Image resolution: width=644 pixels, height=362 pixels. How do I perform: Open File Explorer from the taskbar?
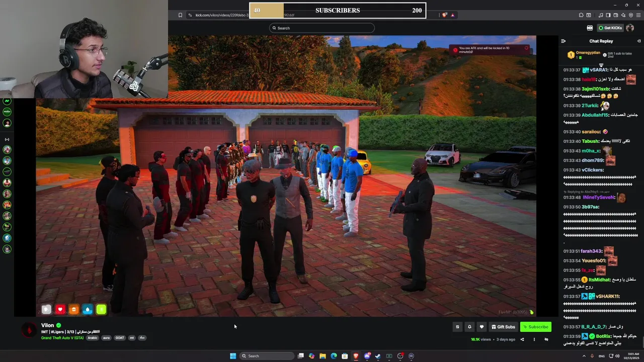tap(323, 356)
